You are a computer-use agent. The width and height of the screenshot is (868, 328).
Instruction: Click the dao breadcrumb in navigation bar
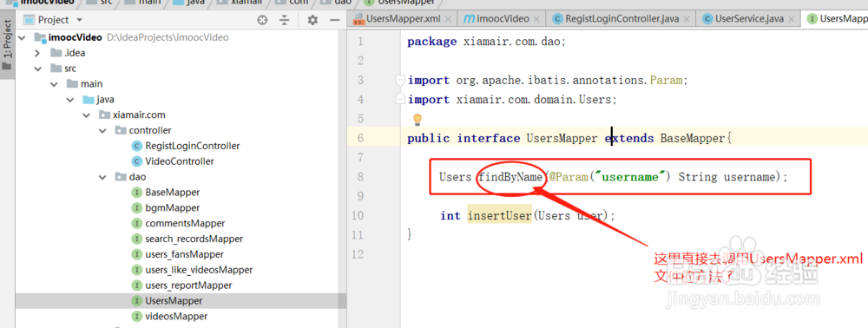click(337, 3)
